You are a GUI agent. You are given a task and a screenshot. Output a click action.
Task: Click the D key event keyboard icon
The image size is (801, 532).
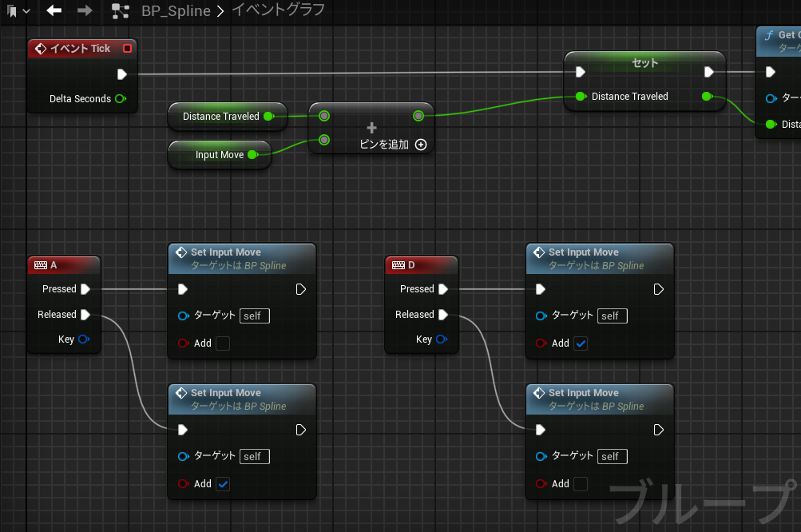397,265
